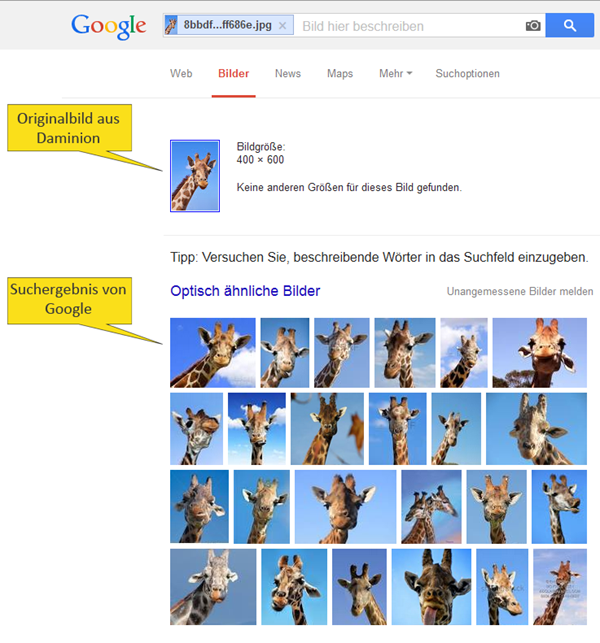600x643 pixels.
Task: Open the News tab
Action: click(287, 73)
